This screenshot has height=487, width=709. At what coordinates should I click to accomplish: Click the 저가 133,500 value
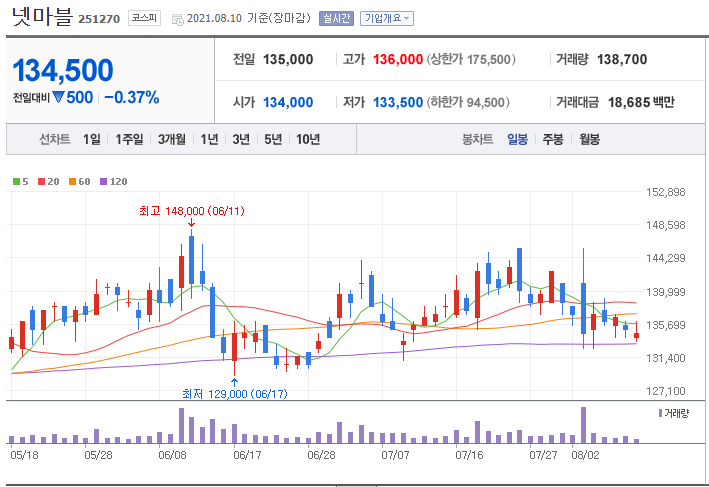[x=398, y=102]
